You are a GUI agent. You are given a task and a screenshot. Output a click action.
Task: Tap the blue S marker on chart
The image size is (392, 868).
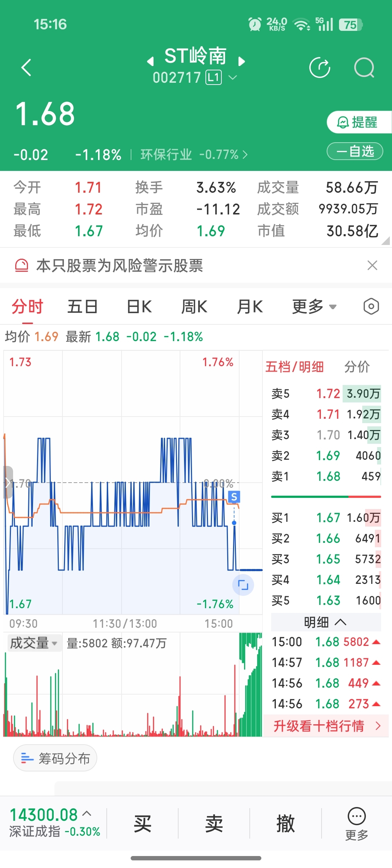point(234,497)
